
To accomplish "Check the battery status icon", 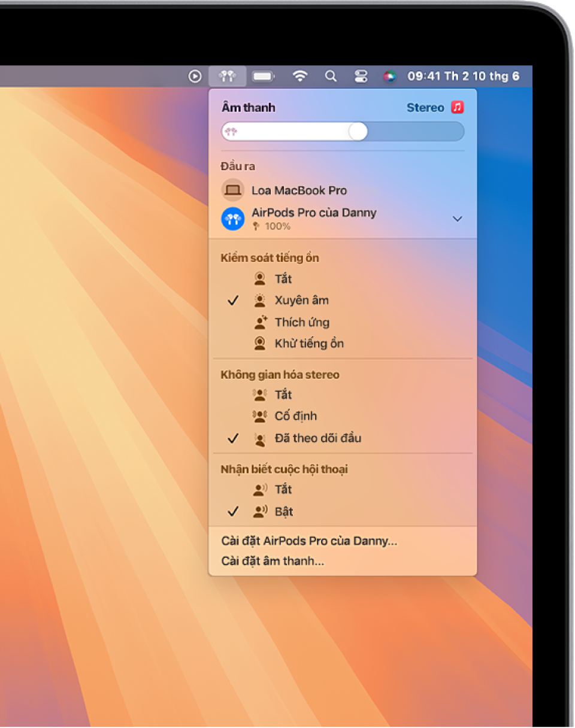I will 264,76.
